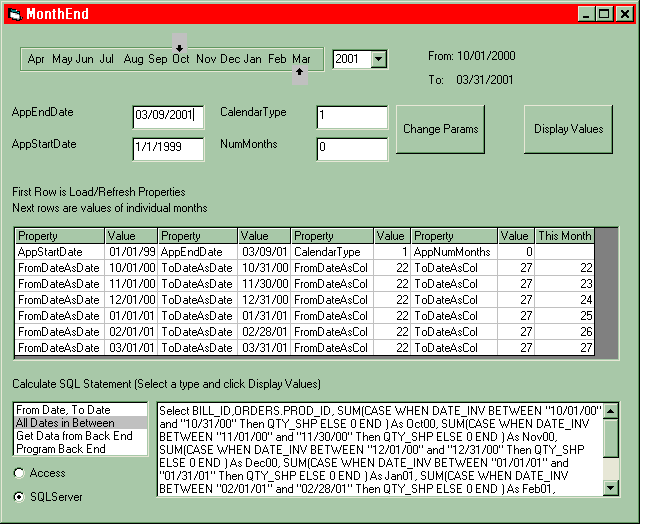Click the 11/01/00 value cell
The height and width of the screenshot is (526, 646).
coord(131,284)
